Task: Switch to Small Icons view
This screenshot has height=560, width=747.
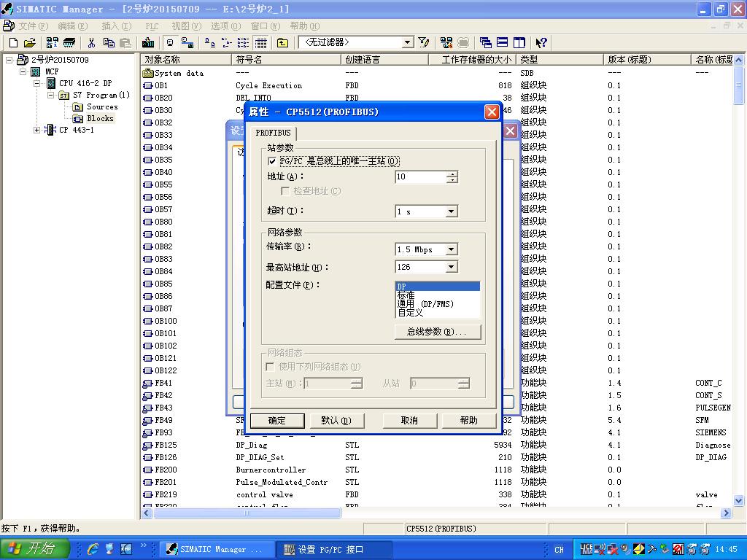Action: click(226, 43)
